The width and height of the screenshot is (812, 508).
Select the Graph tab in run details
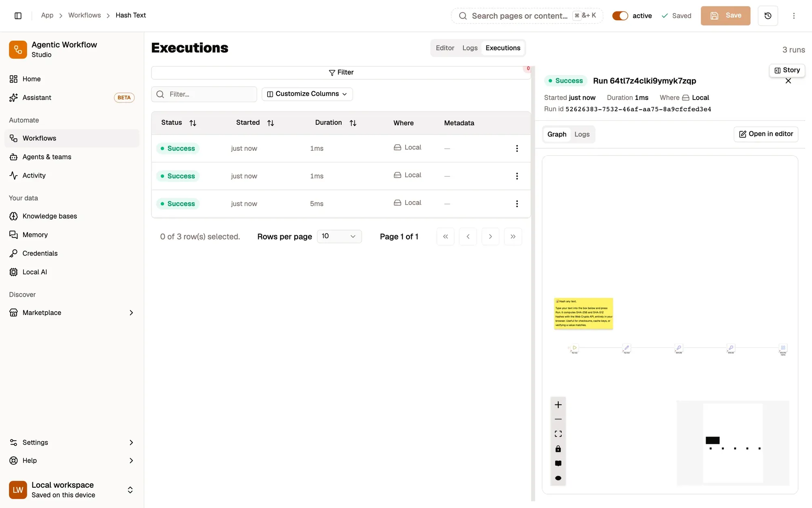[557, 135]
